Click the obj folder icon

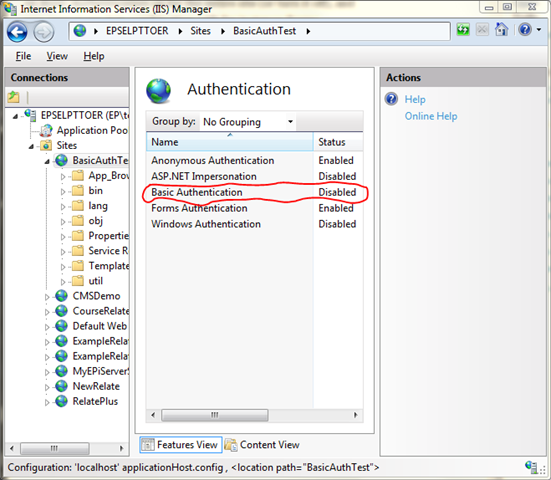click(78, 221)
